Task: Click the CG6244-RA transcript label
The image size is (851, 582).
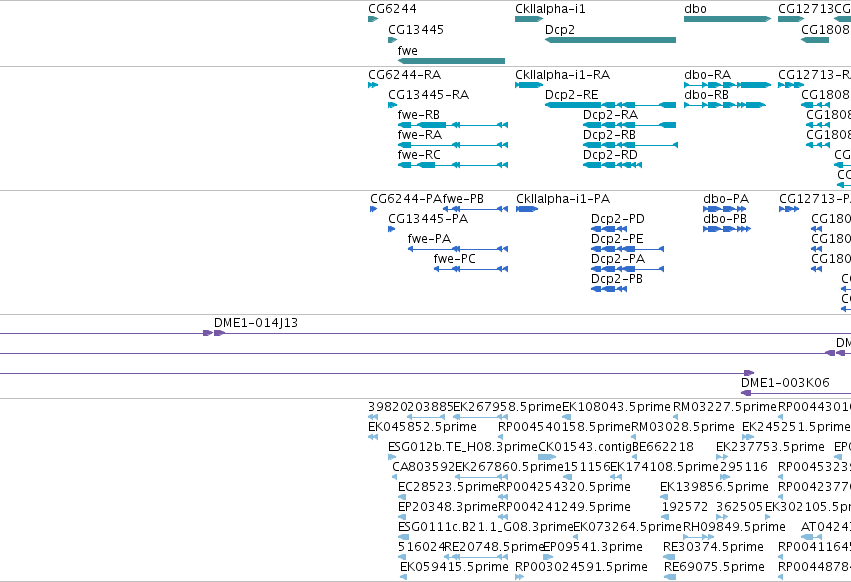Action: [404, 75]
